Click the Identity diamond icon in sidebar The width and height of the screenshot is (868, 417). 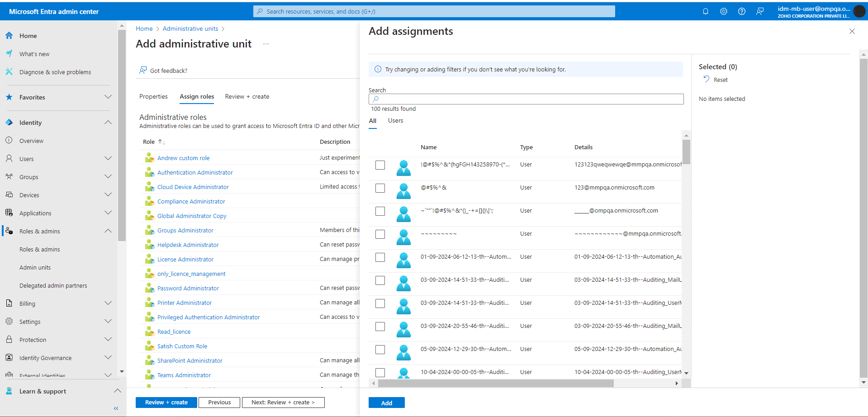(9, 122)
